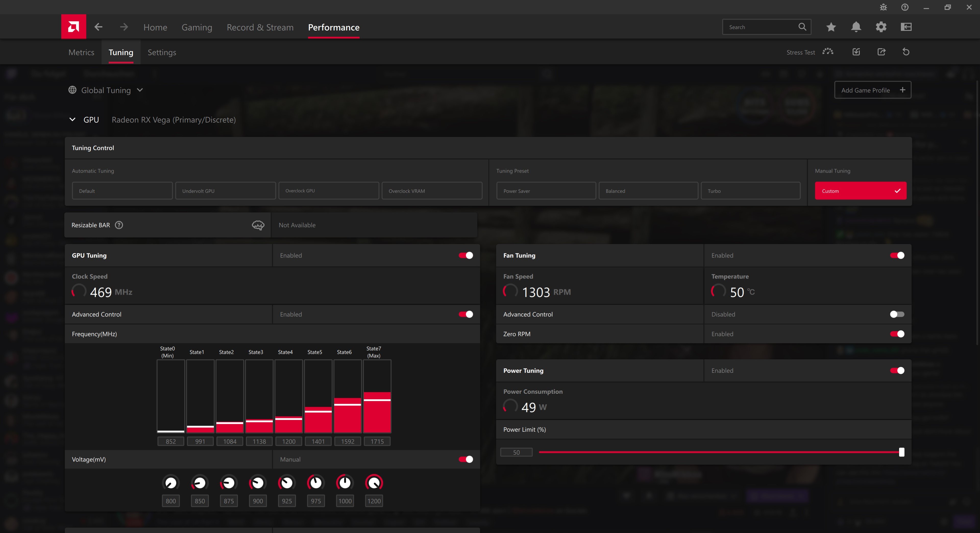Turn off Zero RPM toggle
Screen dimensions: 980x533
click(x=897, y=334)
